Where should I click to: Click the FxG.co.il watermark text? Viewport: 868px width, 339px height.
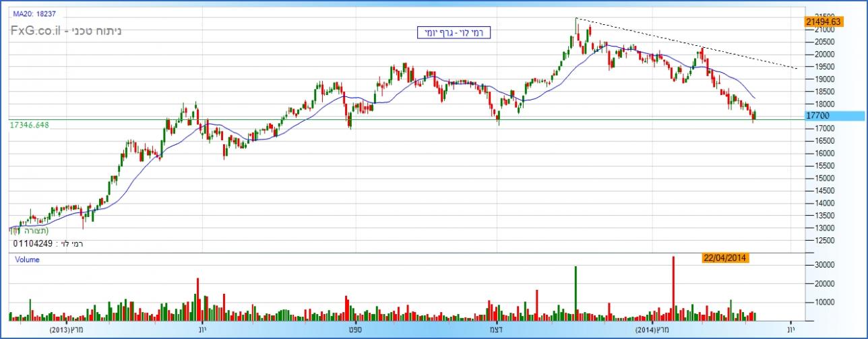pos(66,31)
